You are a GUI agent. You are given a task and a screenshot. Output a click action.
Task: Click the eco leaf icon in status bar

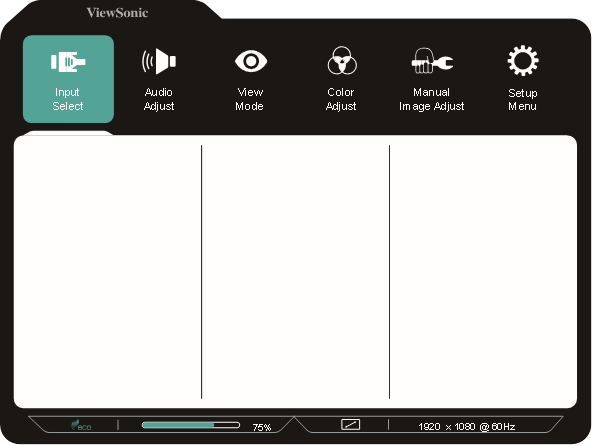(x=81, y=425)
